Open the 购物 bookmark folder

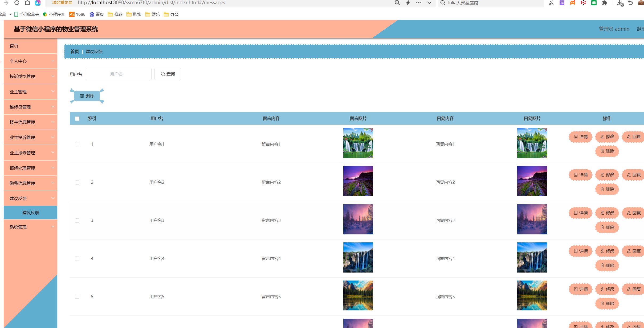[x=134, y=14]
